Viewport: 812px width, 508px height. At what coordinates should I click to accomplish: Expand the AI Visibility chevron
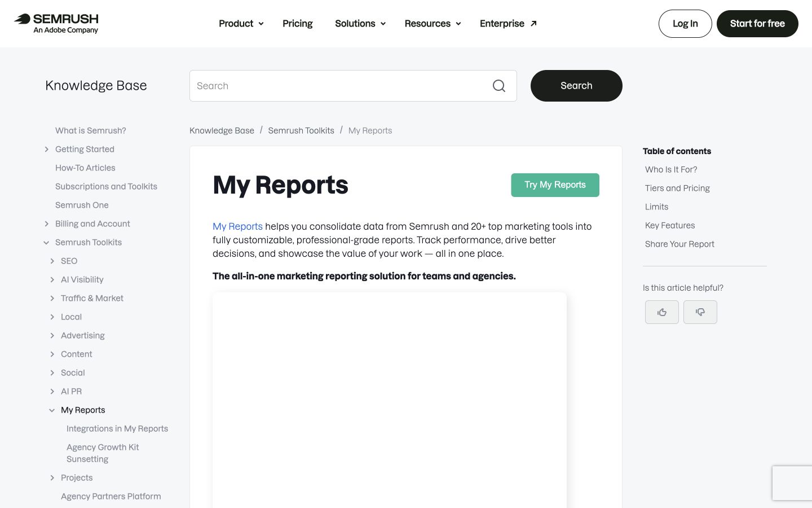(52, 279)
